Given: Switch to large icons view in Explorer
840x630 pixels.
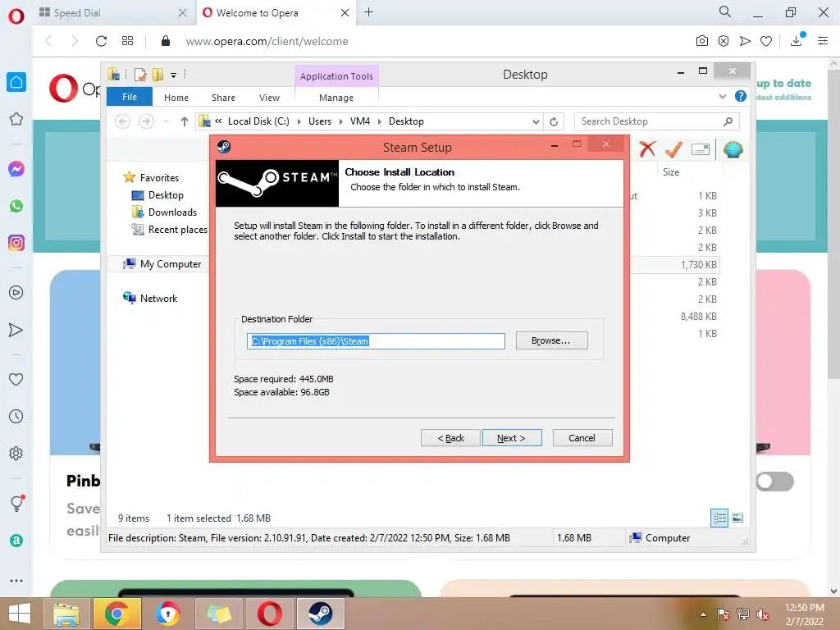Looking at the screenshot, I should [737, 518].
